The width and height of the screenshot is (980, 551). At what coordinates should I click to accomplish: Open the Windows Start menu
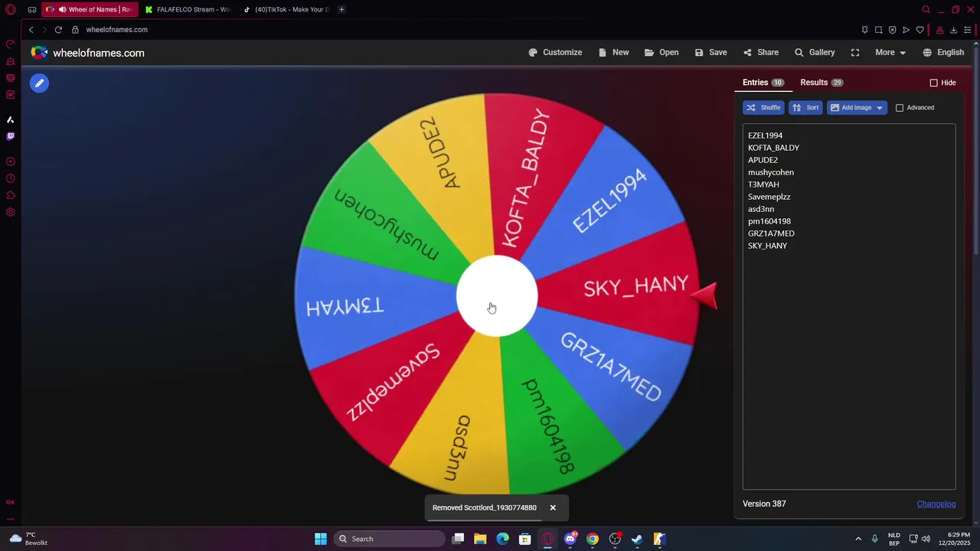(x=320, y=539)
